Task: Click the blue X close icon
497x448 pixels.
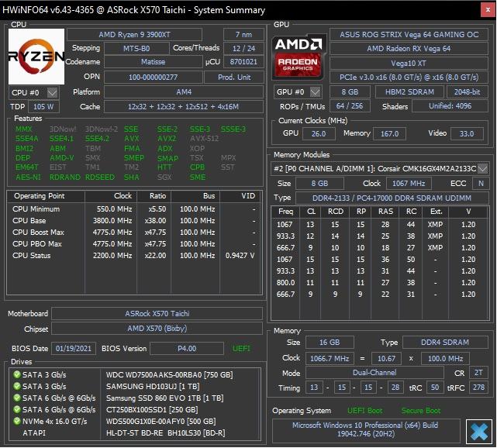Action: [479, 432]
